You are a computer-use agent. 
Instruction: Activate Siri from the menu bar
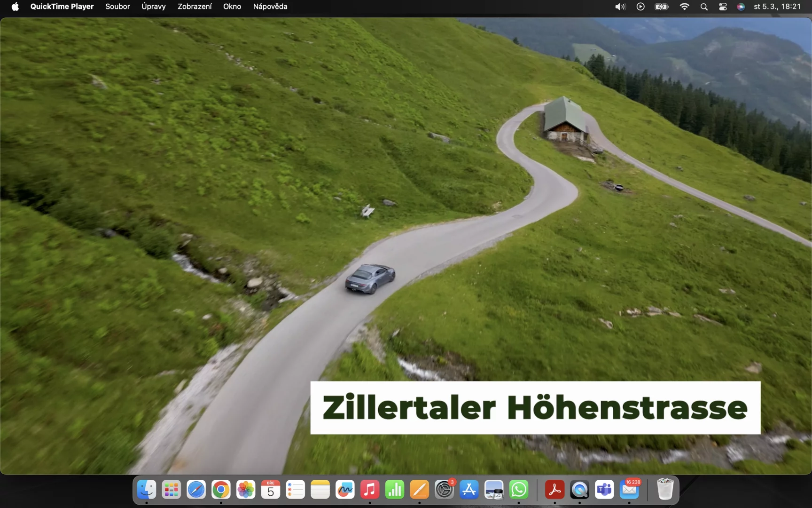pos(741,7)
